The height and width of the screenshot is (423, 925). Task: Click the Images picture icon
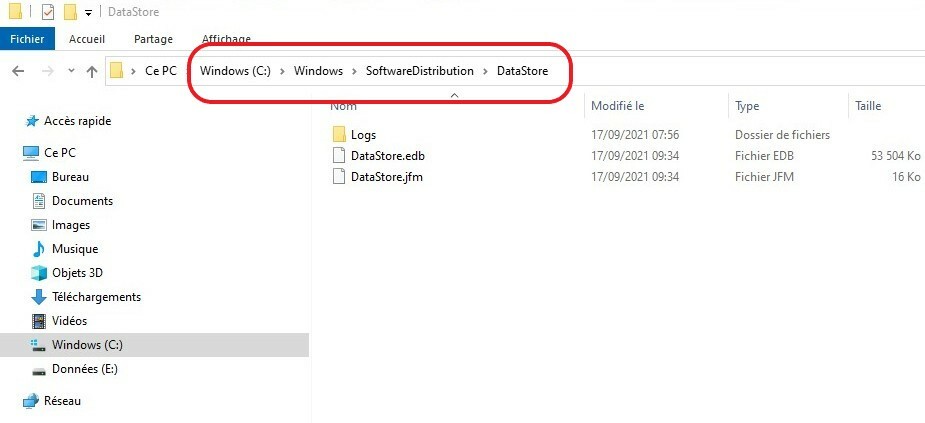(38, 225)
